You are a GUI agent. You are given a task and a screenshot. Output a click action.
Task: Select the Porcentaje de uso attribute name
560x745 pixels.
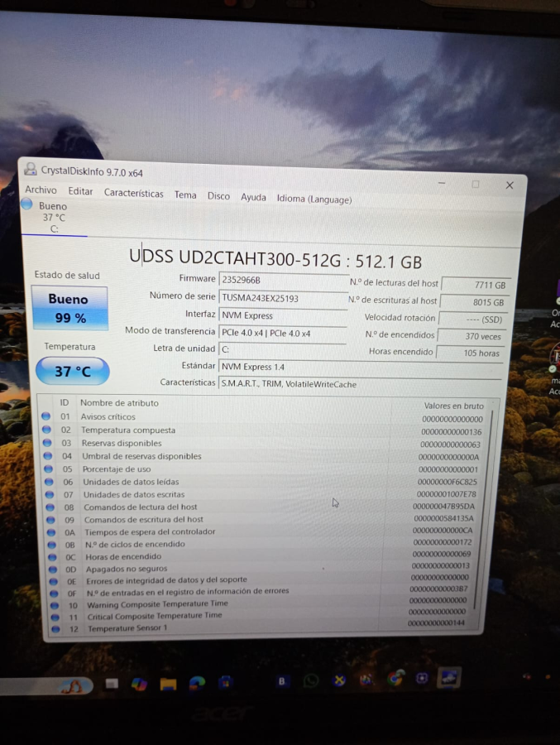tap(117, 469)
